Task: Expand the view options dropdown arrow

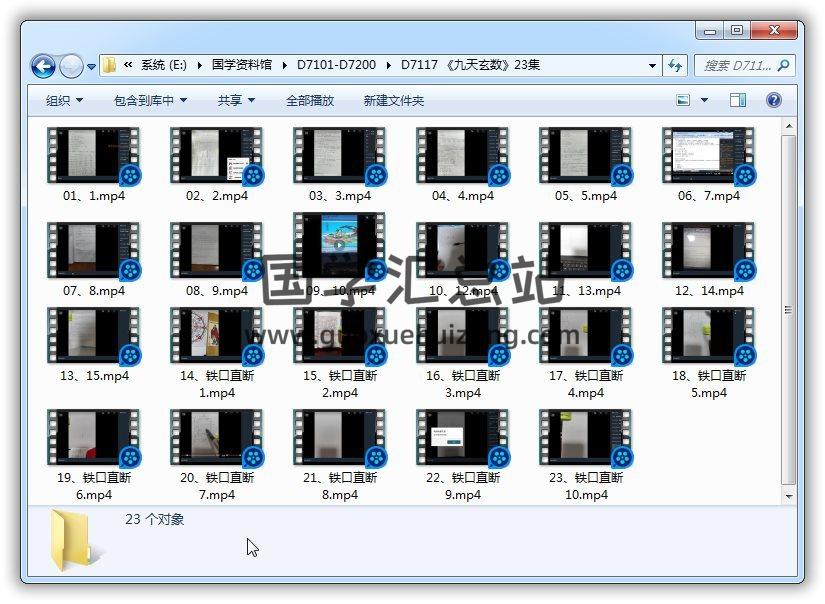Action: pyautogui.click(x=704, y=100)
